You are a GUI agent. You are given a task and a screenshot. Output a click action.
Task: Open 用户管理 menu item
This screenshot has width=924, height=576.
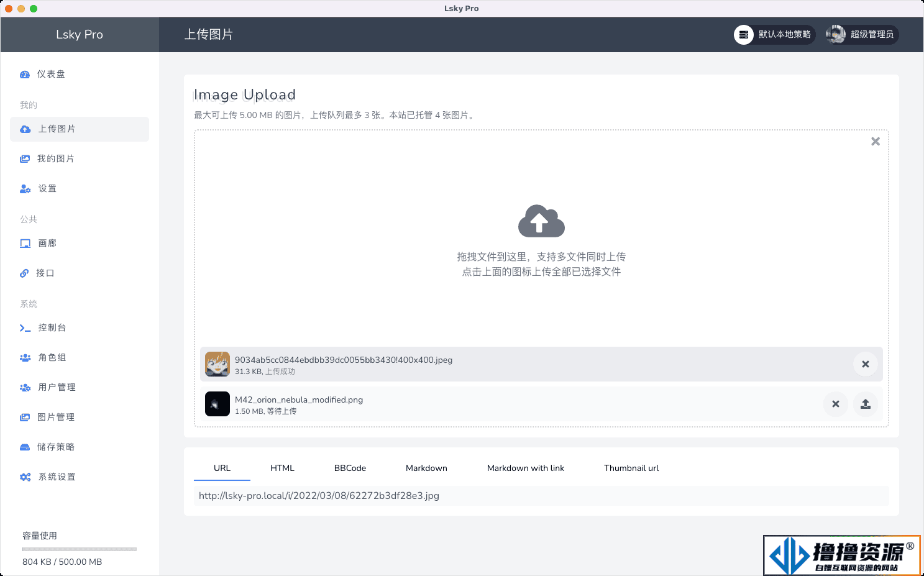point(80,388)
